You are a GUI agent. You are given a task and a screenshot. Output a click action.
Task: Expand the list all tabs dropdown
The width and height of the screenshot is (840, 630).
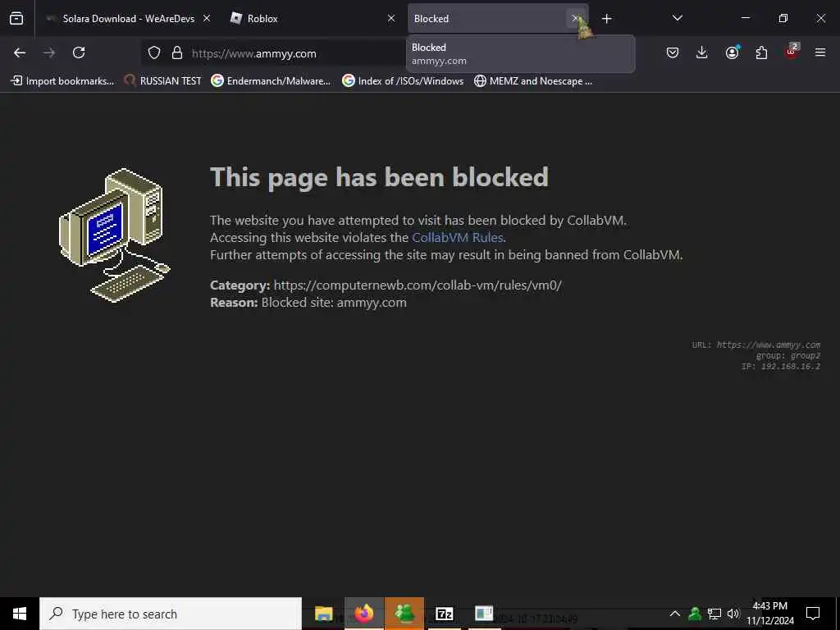point(677,18)
